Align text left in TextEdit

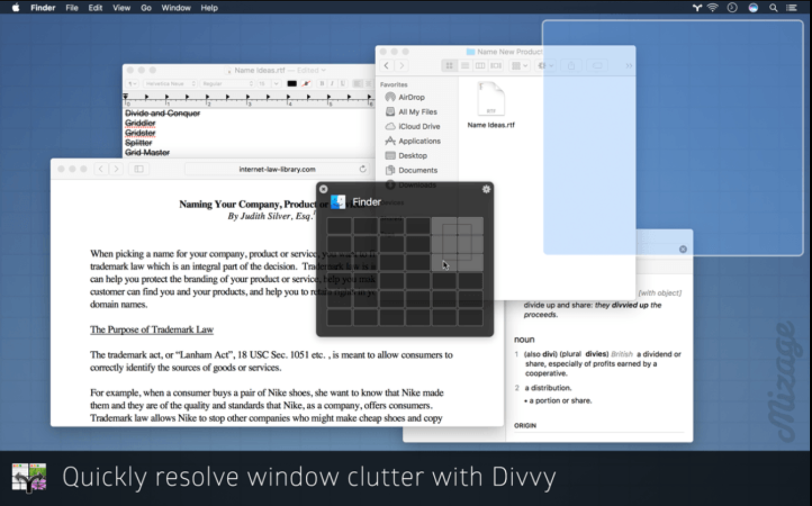(x=357, y=83)
